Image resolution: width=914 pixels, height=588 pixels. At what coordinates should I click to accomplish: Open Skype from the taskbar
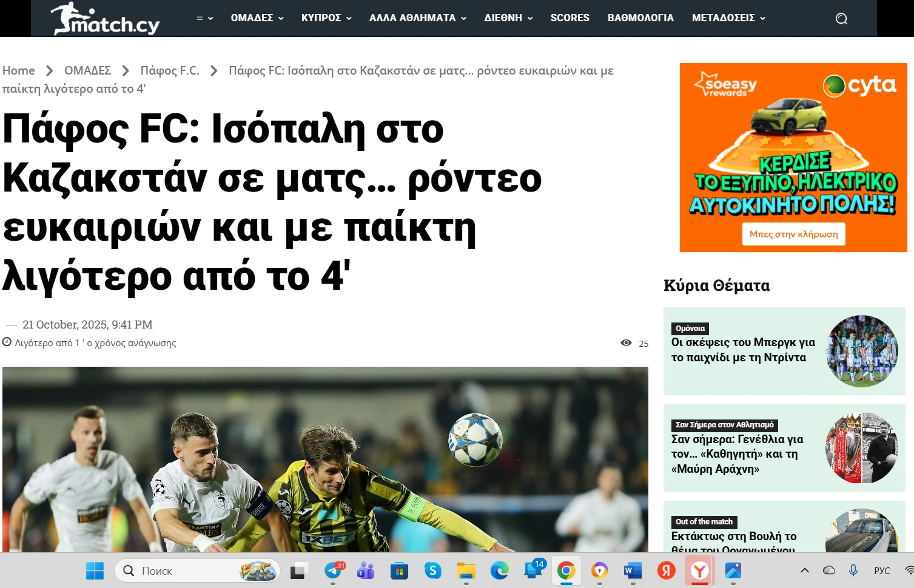pyautogui.click(x=432, y=570)
